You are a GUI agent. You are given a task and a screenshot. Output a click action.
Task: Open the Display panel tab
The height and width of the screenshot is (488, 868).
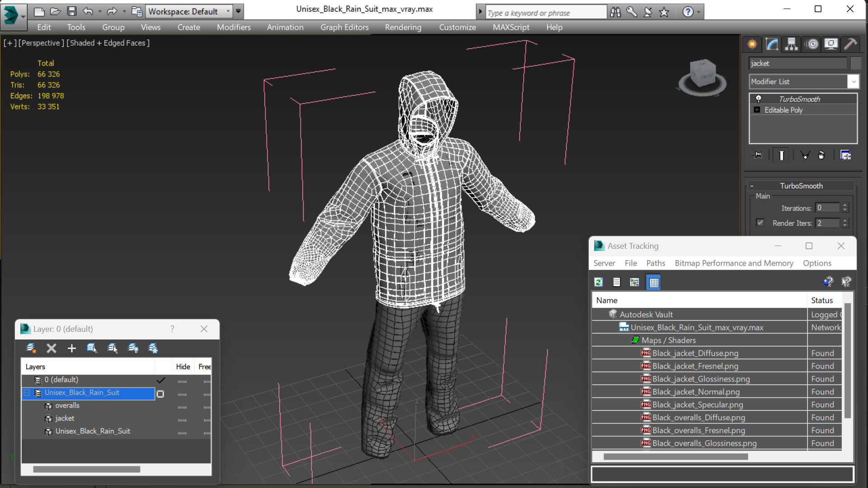tap(830, 44)
